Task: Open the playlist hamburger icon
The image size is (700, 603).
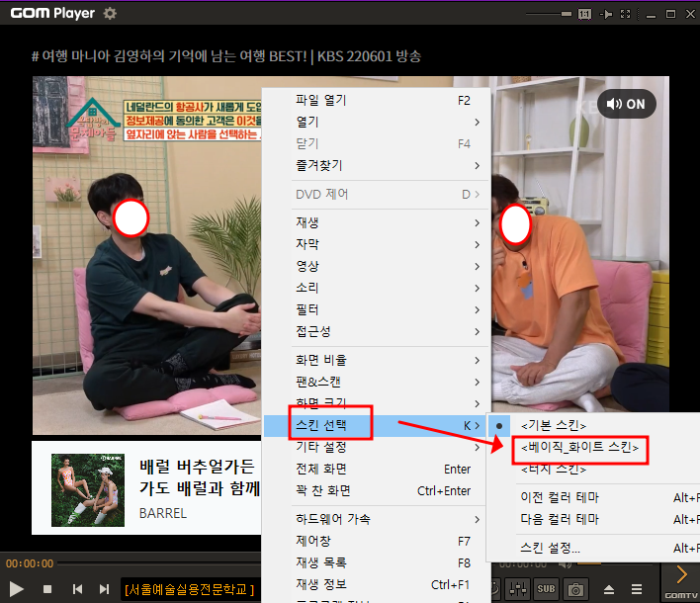Action: (x=637, y=589)
